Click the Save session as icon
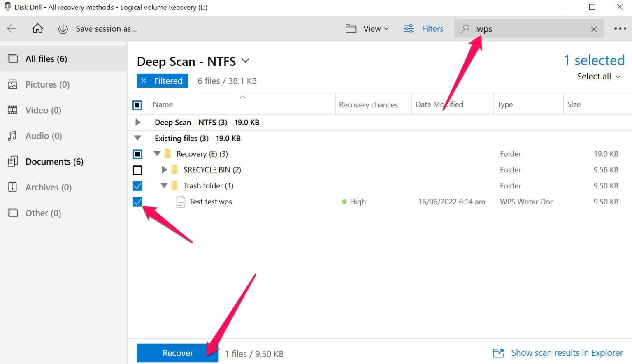 (x=63, y=28)
